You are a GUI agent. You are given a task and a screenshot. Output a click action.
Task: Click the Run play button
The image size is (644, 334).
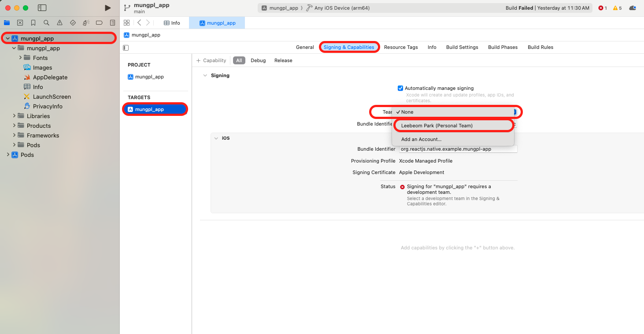click(x=107, y=8)
